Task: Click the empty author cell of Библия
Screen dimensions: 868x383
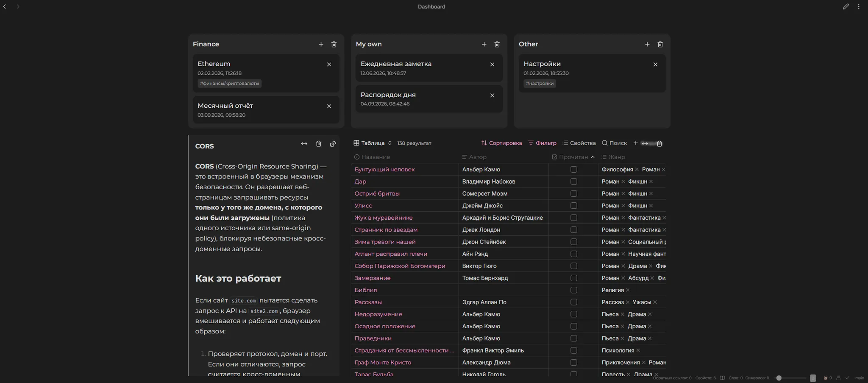Action: click(x=504, y=290)
